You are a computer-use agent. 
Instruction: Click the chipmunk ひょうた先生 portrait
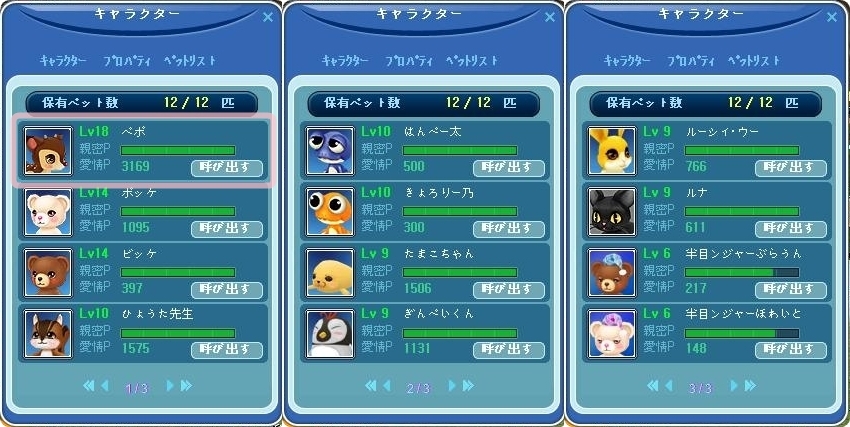pyautogui.click(x=48, y=333)
